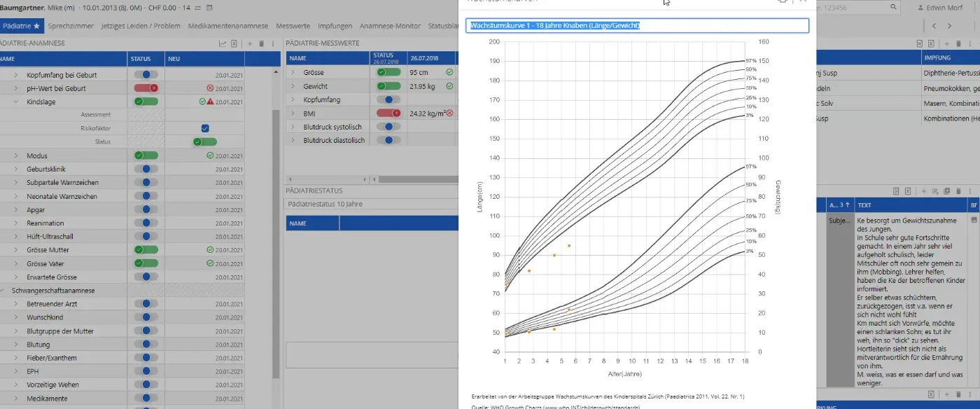Expand the Reanimation row

pyautogui.click(x=16, y=223)
